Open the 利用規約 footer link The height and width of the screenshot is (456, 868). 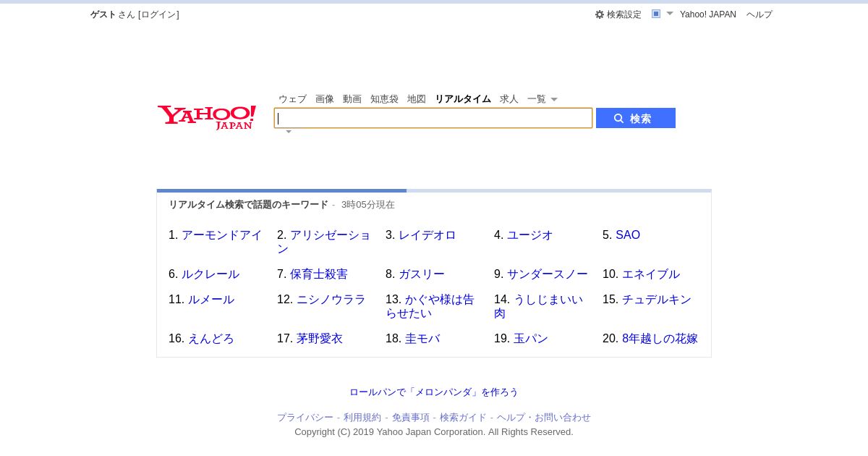[362, 418]
